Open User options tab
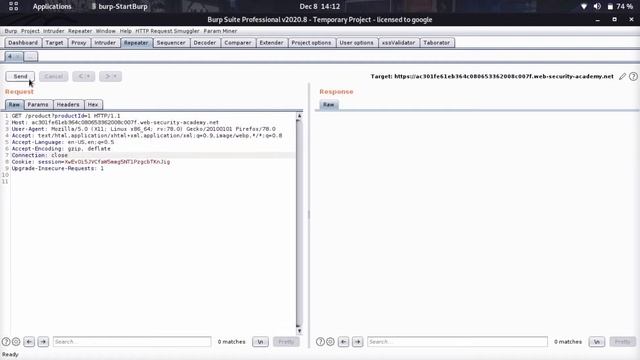 (357, 43)
